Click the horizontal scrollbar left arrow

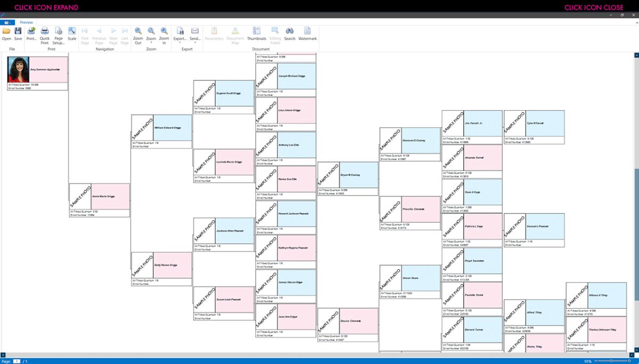pos(2,354)
